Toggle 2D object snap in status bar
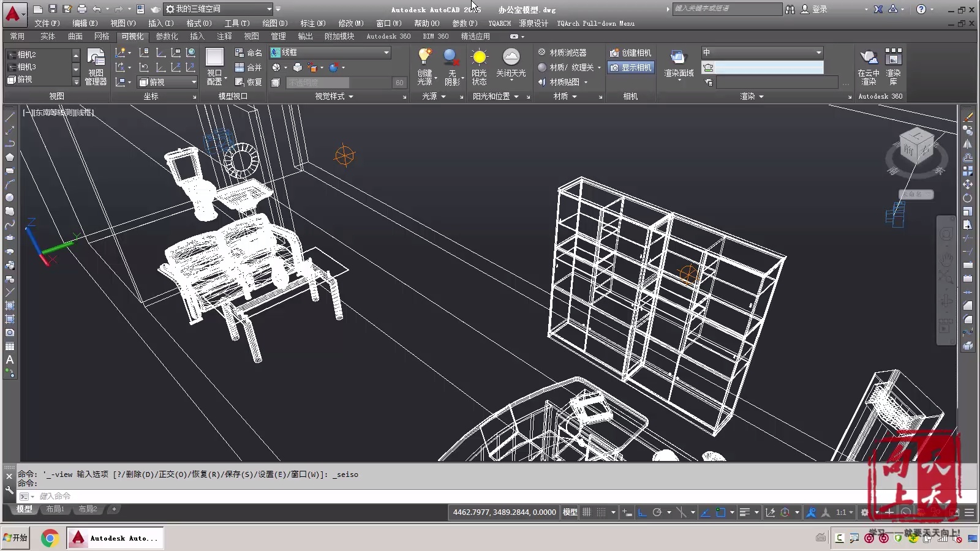 (x=721, y=512)
